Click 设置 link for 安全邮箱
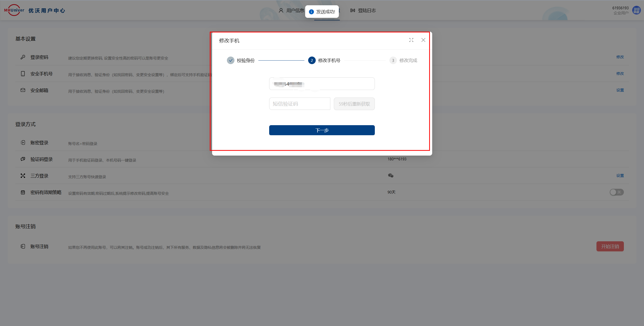644x326 pixels. (x=620, y=90)
